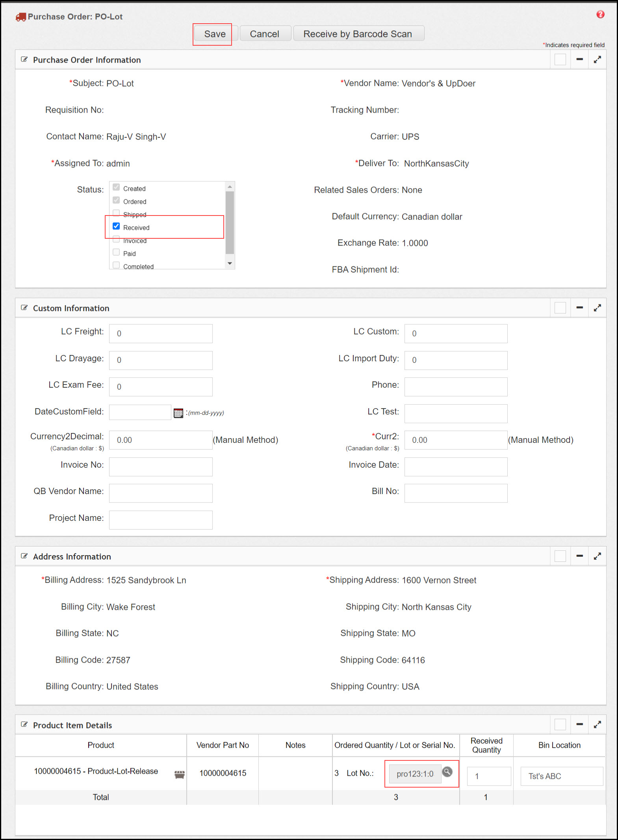Click the truck icon beside Purchase Order title
Image resolution: width=618 pixels, height=840 pixels.
point(20,17)
